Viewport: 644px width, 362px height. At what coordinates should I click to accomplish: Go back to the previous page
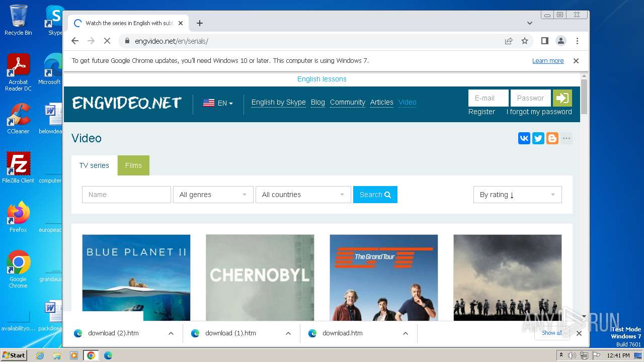(x=75, y=41)
